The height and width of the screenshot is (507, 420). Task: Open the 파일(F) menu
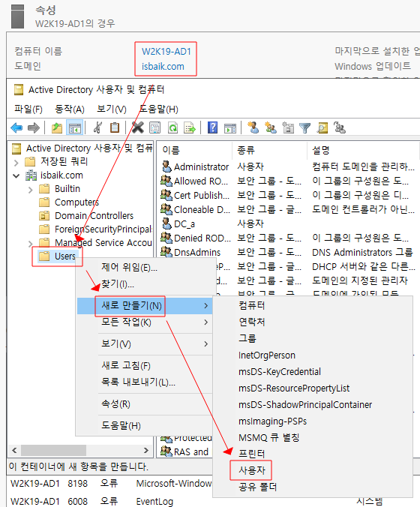pyautogui.click(x=28, y=109)
